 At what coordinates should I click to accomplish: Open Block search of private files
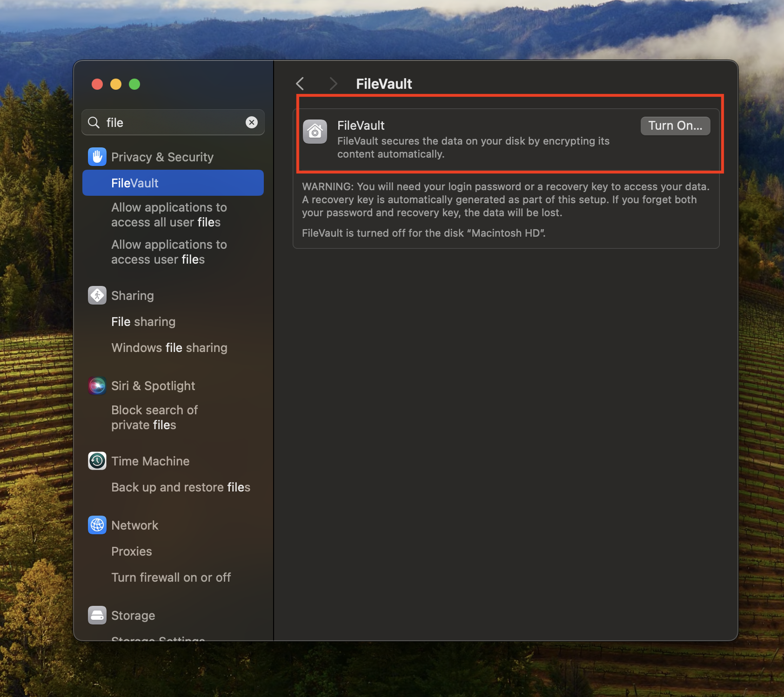[154, 418]
